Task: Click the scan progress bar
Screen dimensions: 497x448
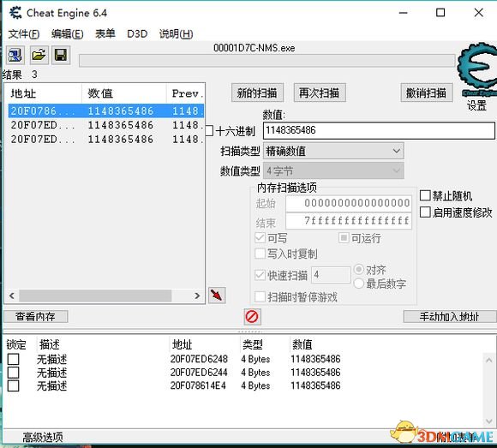Action: point(266,61)
